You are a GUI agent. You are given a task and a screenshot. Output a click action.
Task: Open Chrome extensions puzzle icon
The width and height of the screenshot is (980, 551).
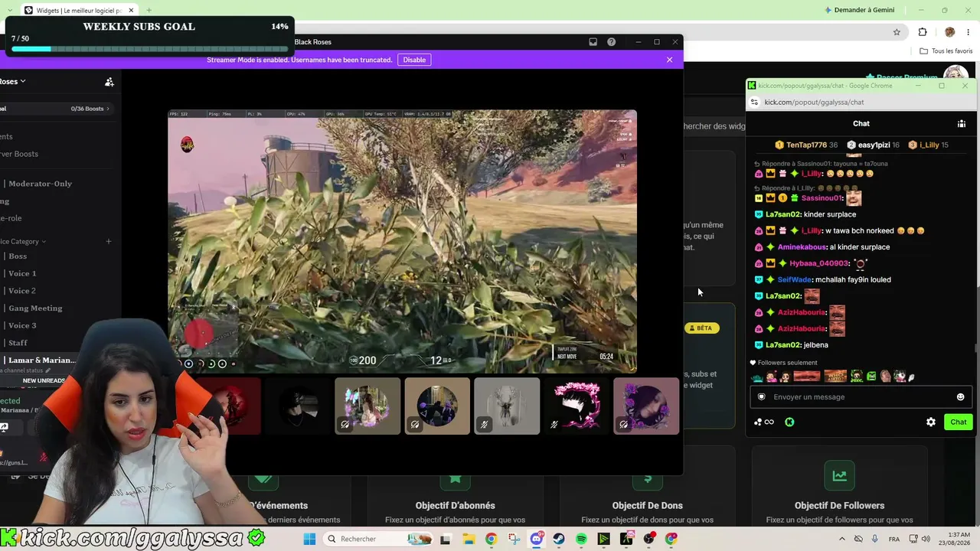(923, 32)
